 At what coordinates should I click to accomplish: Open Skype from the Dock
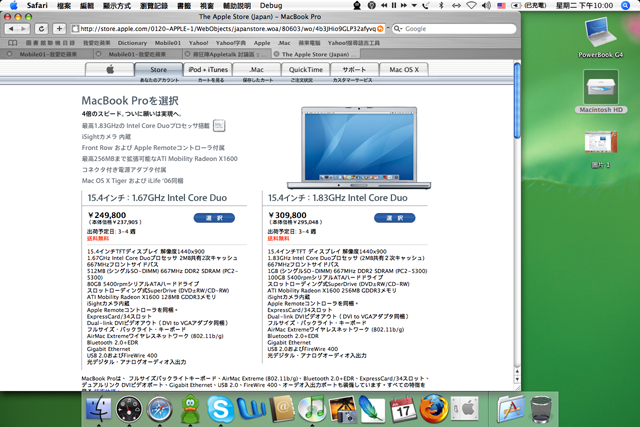pos(220,409)
